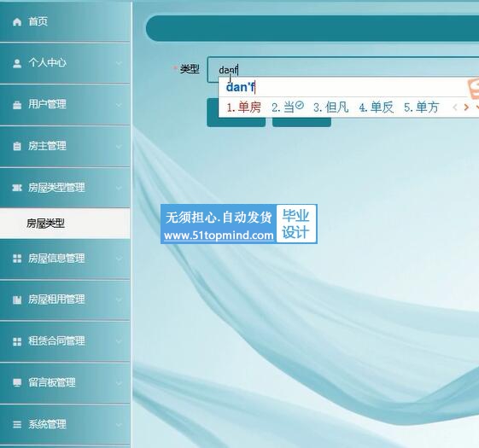Image resolution: width=479 pixels, height=448 pixels.
Task: Collapse the 房屋类型管理 section chevron
Action: pyautogui.click(x=119, y=188)
